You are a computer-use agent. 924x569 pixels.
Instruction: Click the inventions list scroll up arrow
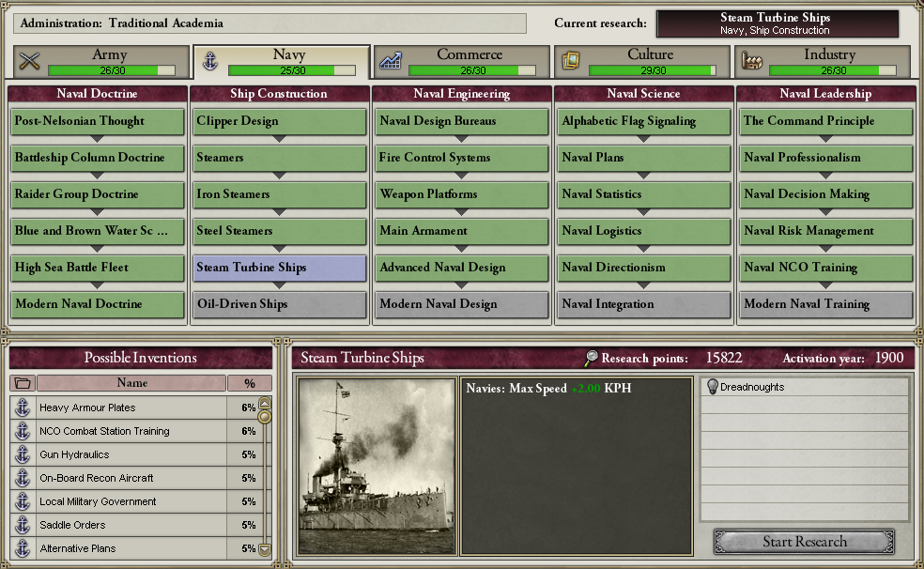click(x=265, y=403)
